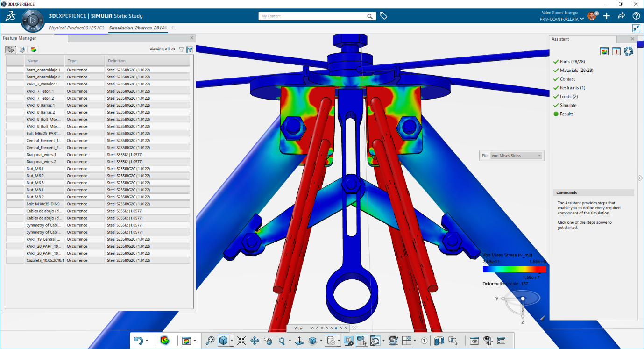The width and height of the screenshot is (644, 349).
Task: Click the Assistant refresh update icon
Action: point(628,51)
